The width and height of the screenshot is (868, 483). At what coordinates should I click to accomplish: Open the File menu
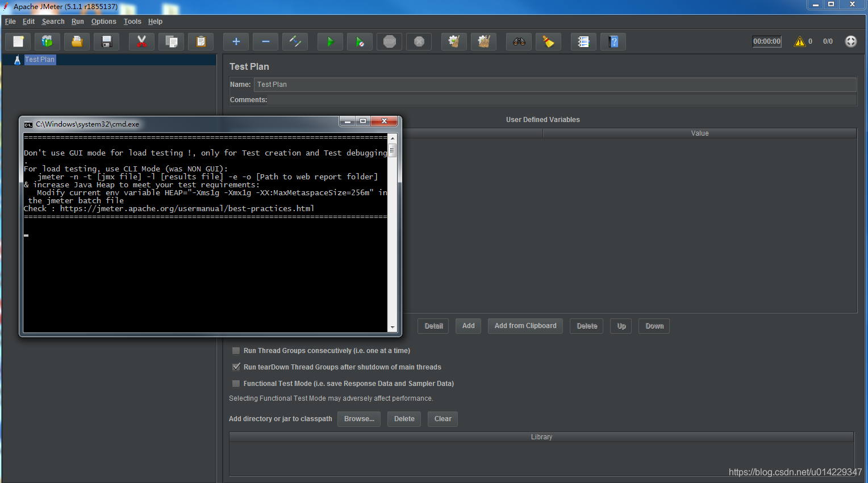10,22
